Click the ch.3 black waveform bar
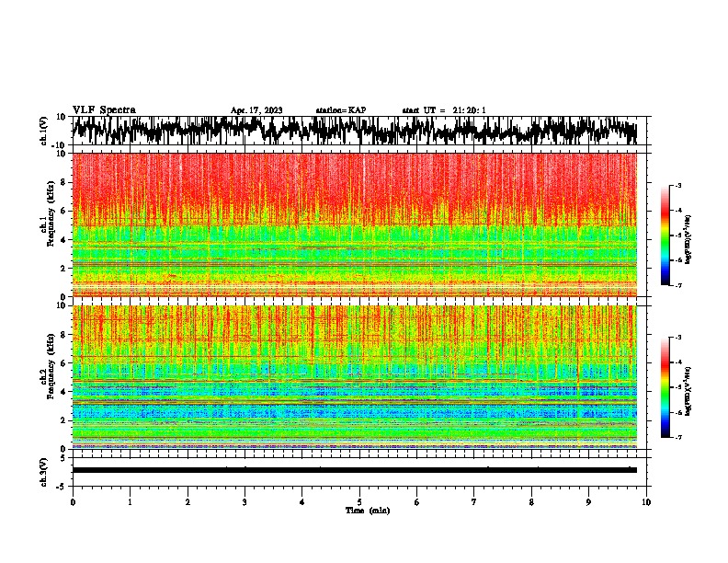Image resolution: width=728 pixels, height=563 pixels. [355, 470]
